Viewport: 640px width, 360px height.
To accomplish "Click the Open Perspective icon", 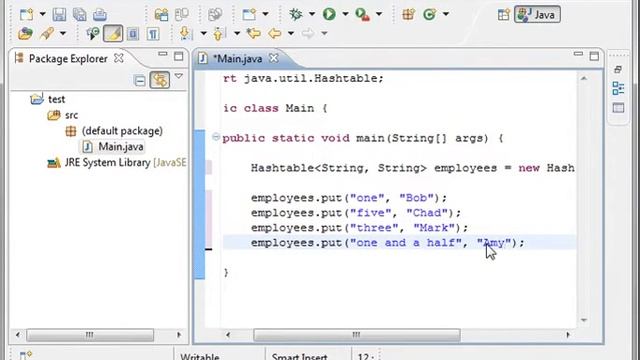I will tap(504, 15).
